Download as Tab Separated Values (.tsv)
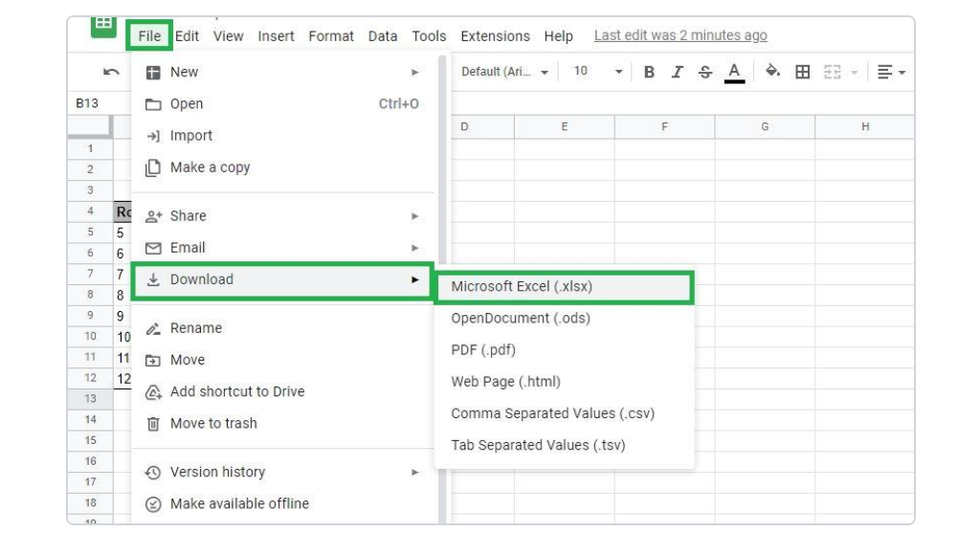This screenshot has height=555, width=980. [x=565, y=446]
